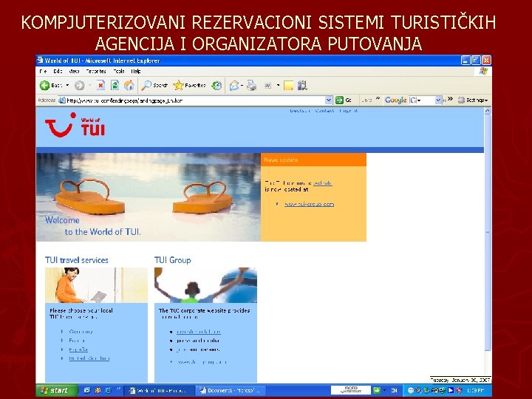This screenshot has height=399, width=532.
Task: Click the Stop loading icon
Action: click(100, 85)
